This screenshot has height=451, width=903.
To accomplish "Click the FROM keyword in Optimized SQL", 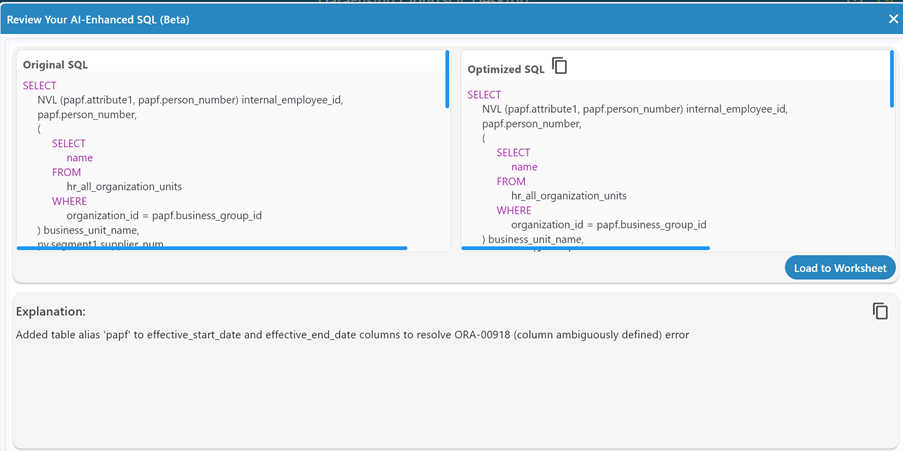I will [x=511, y=181].
